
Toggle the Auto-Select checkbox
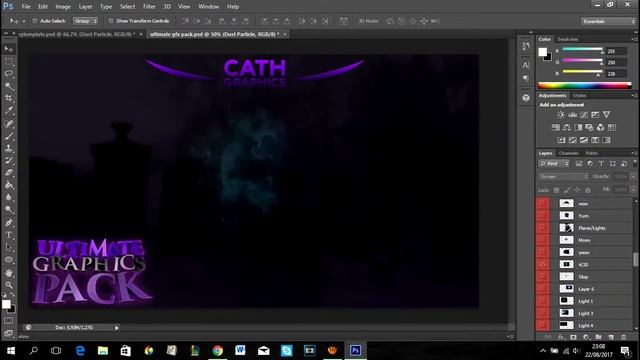pos(35,21)
